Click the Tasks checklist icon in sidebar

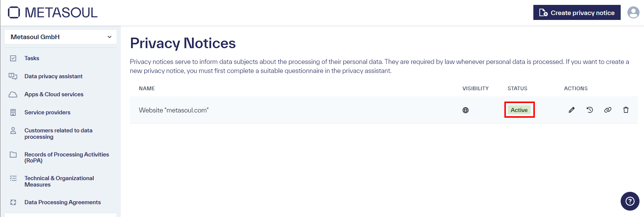13,58
